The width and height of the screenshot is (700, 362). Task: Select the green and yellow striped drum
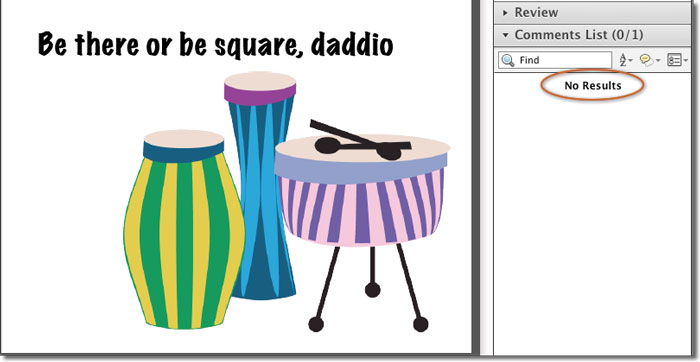[x=184, y=229]
